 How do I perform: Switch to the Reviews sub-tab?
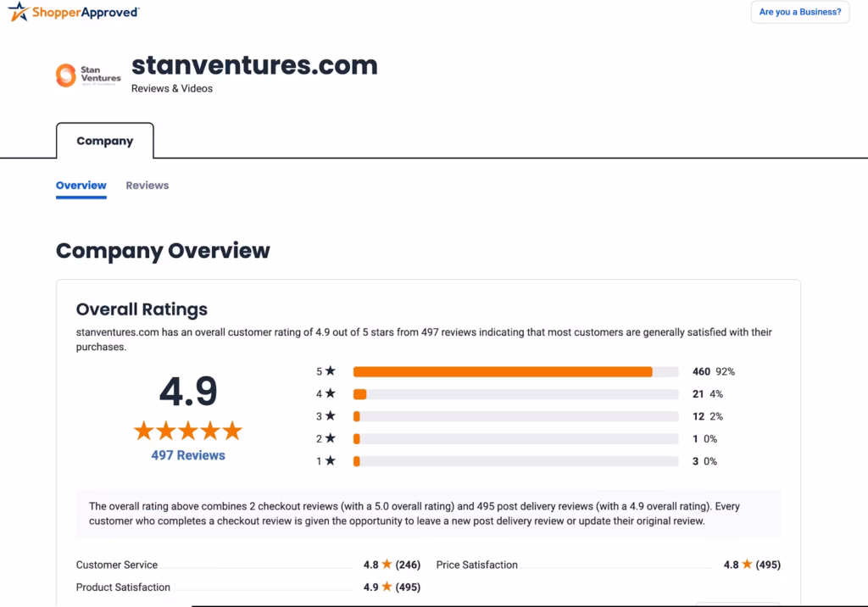[x=147, y=186]
